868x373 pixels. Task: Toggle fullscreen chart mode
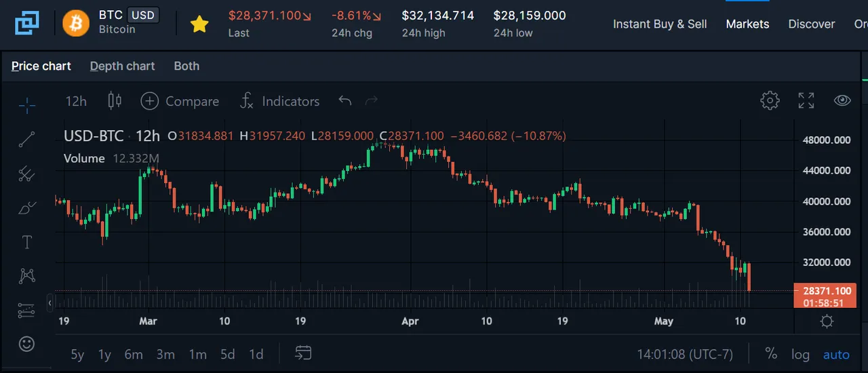pyautogui.click(x=806, y=100)
